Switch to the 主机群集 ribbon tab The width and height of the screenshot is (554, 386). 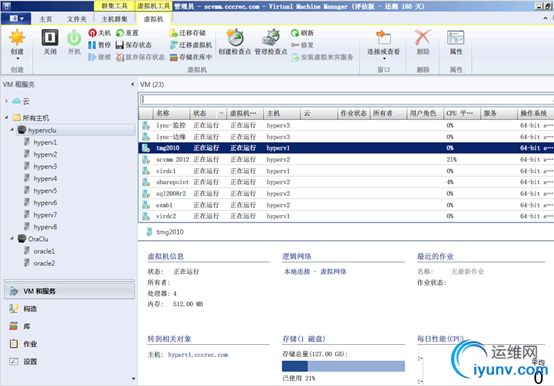(x=114, y=19)
